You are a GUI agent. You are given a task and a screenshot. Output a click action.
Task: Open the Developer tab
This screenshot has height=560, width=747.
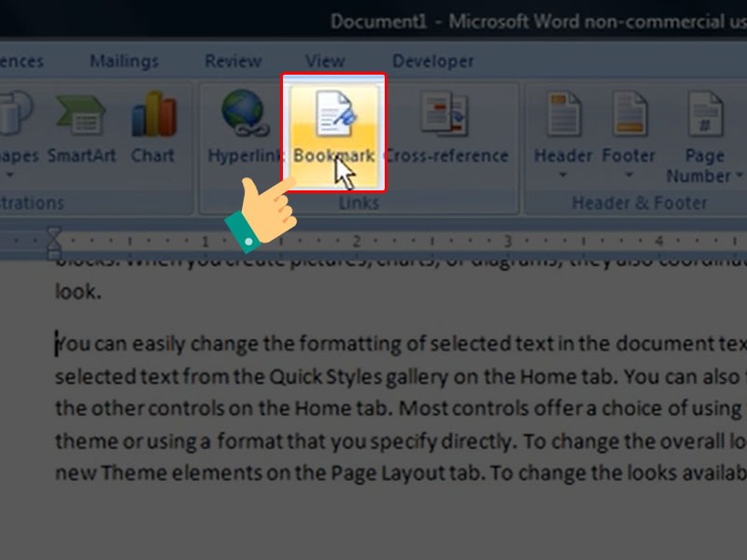pos(432,61)
